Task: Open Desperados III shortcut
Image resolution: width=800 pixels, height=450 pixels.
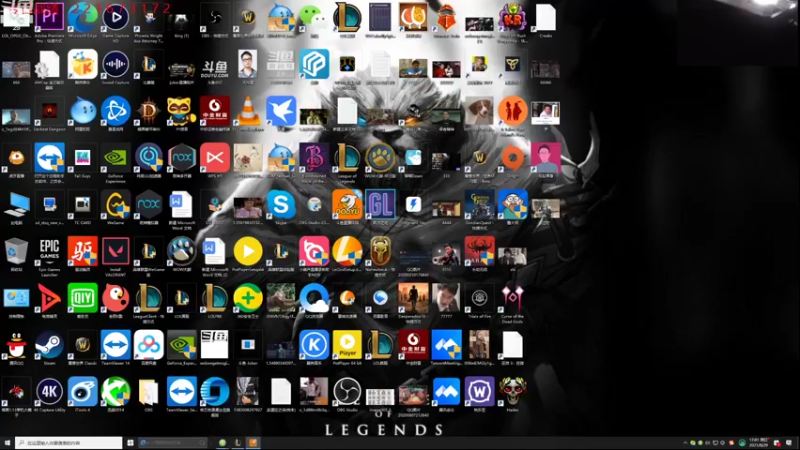Action: [413, 298]
